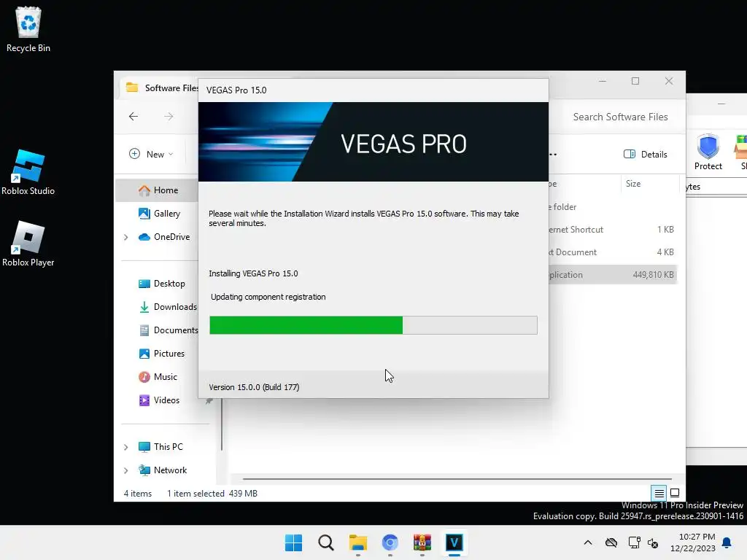Click the navigation pane vertical scrollbar
747x560 pixels.
pos(222,424)
